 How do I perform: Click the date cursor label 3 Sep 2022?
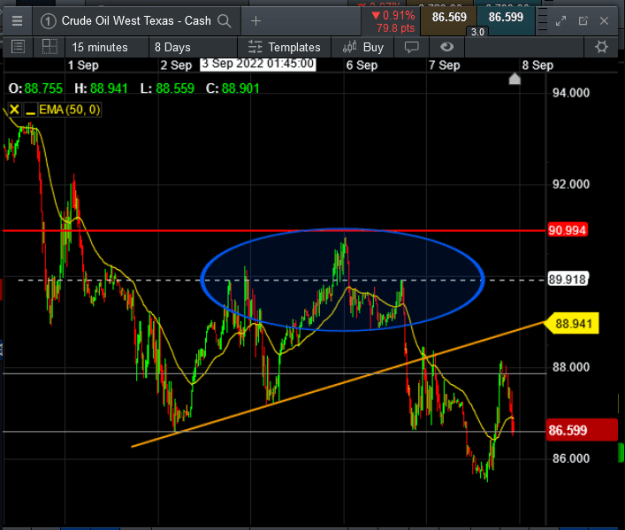coord(258,64)
